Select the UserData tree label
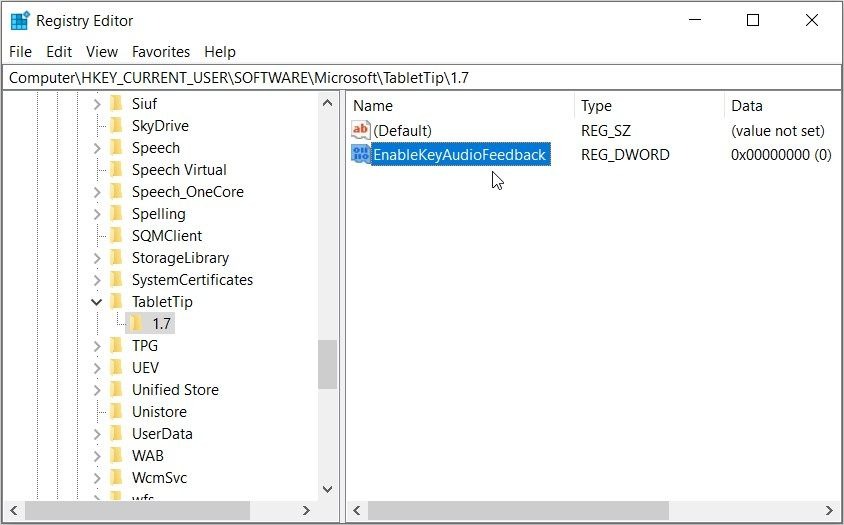The width and height of the screenshot is (844, 525). 162,433
